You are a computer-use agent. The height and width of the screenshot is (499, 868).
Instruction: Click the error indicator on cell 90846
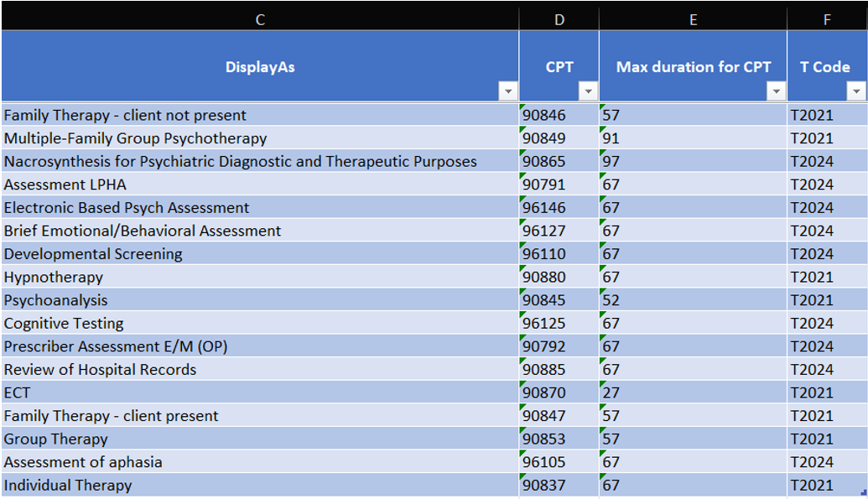coord(522,107)
